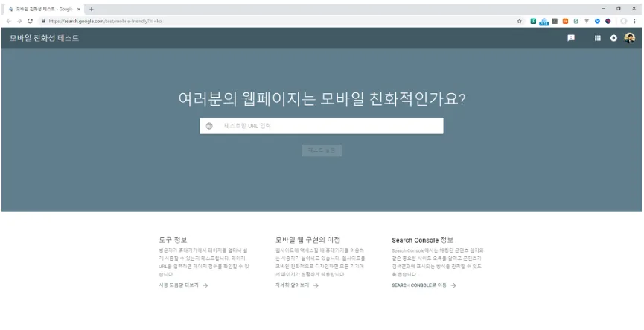This screenshot has width=644, height=330.
Task: Click the padlock site info icon
Action: click(44, 21)
